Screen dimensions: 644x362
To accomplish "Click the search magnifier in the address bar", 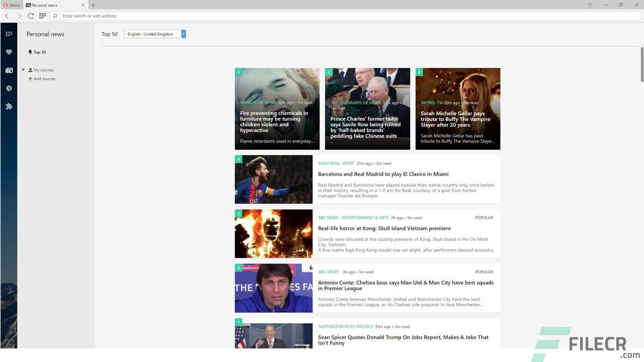I will tap(55, 16).
